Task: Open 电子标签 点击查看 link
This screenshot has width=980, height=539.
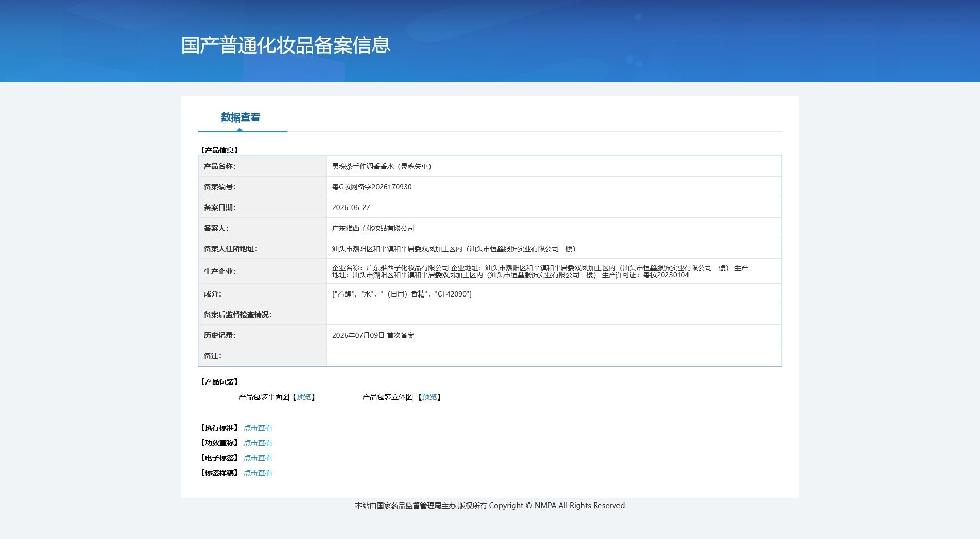Action: 258,458
